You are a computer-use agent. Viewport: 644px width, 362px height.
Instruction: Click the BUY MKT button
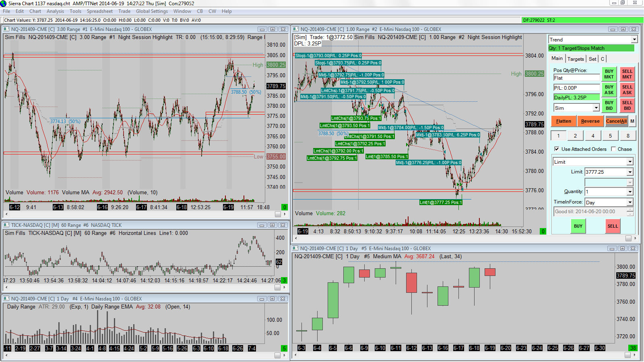tap(609, 74)
